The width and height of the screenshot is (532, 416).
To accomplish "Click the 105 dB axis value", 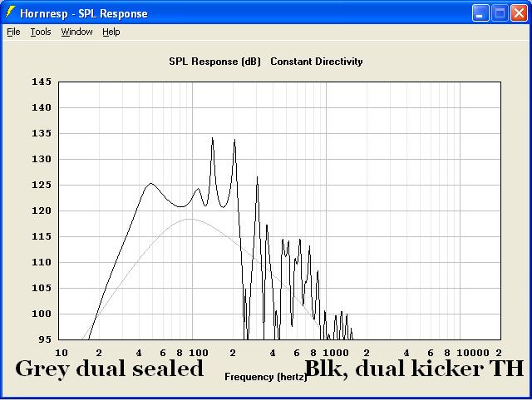I will point(42,289).
